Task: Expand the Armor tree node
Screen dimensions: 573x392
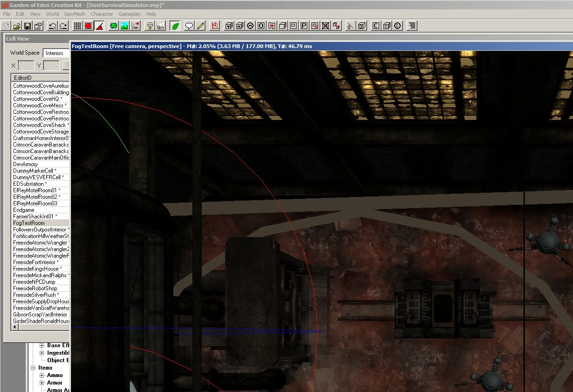Action: coord(42,383)
